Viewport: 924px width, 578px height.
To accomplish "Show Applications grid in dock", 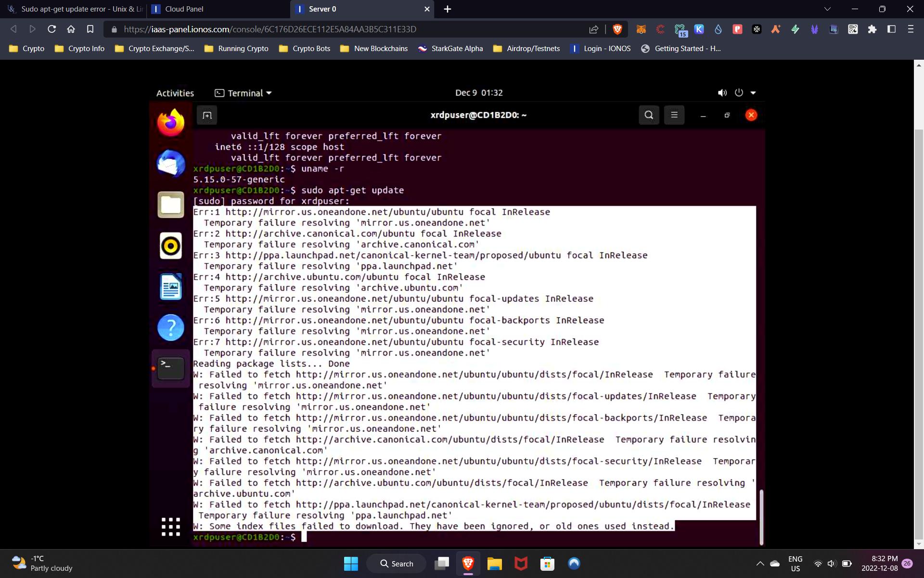I will (171, 527).
